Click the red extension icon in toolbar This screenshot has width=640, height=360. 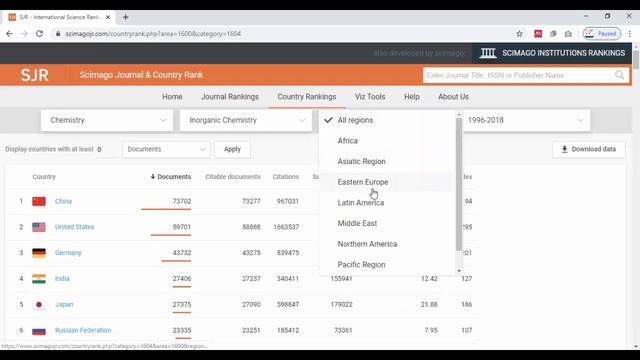538,34
